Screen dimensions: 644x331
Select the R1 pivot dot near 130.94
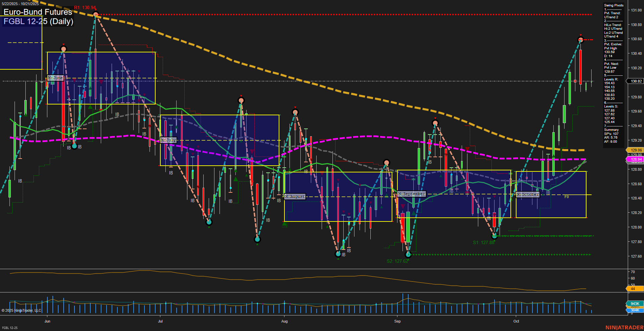pos(95,14)
